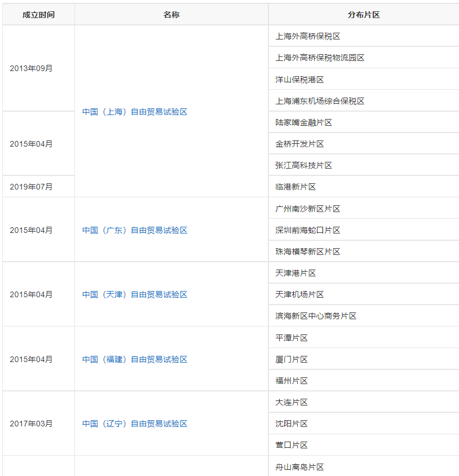This screenshot has width=459, height=476.
Task: Click the 沈阳片区 cell
Action: pos(292,424)
